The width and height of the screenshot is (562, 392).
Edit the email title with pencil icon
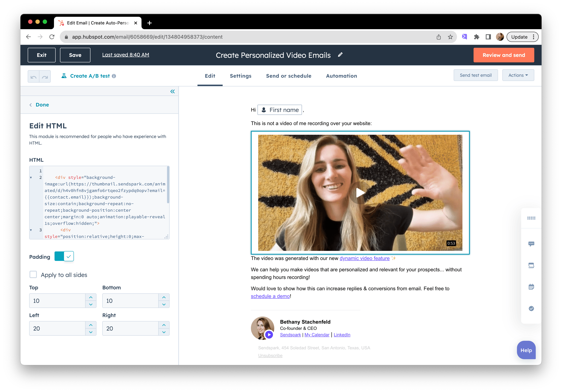pyautogui.click(x=340, y=55)
